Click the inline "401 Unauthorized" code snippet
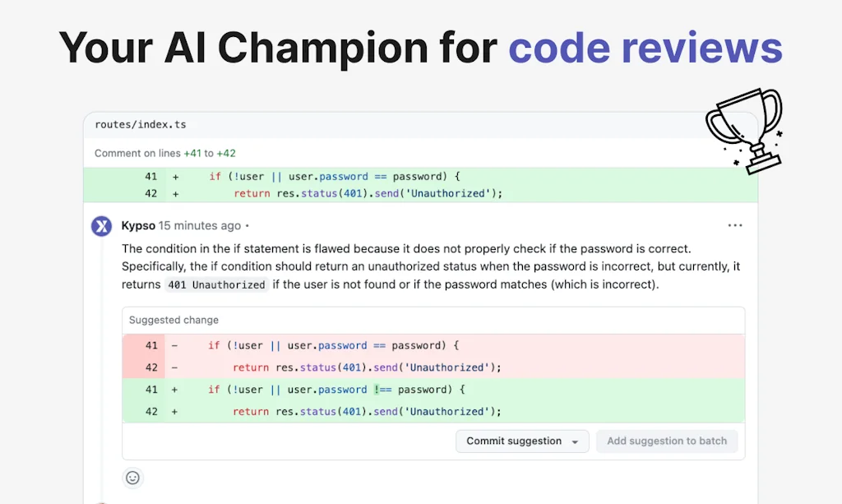 coord(217,284)
